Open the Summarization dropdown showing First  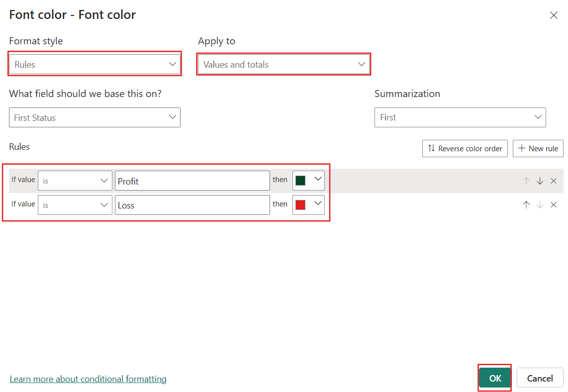coord(460,117)
